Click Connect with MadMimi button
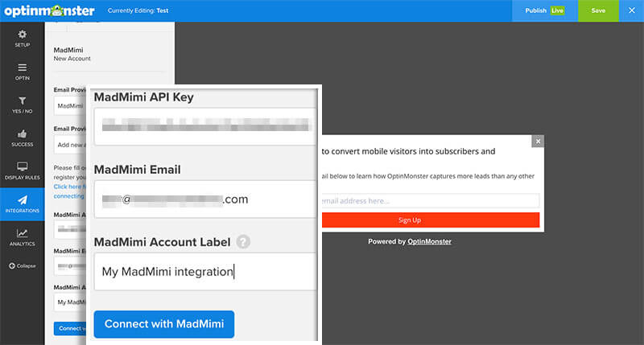Image resolution: width=644 pixels, height=345 pixels. (164, 324)
